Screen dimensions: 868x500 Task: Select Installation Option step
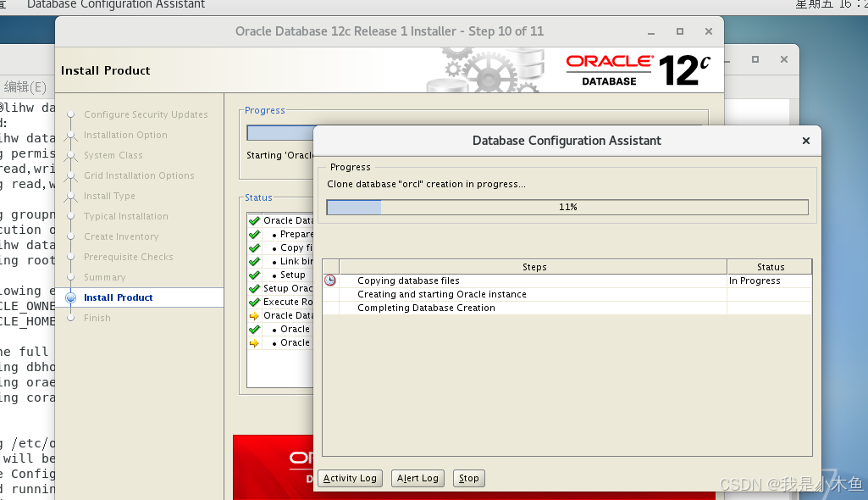(125, 135)
